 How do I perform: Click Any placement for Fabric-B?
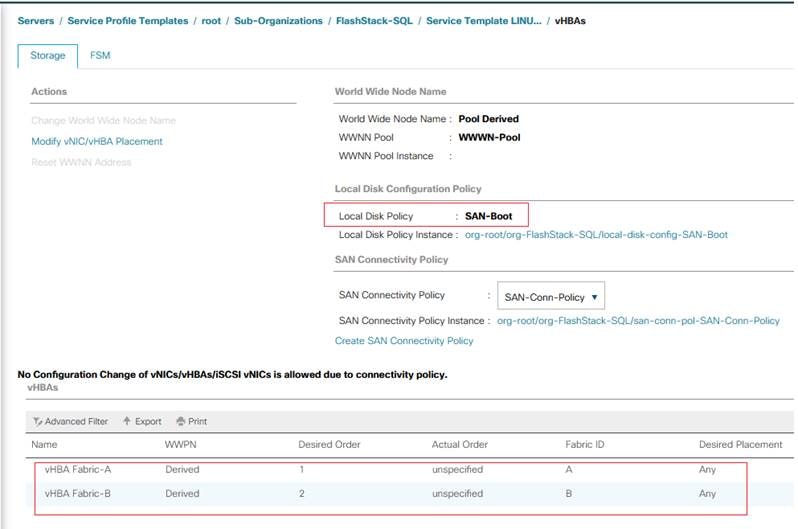[707, 493]
